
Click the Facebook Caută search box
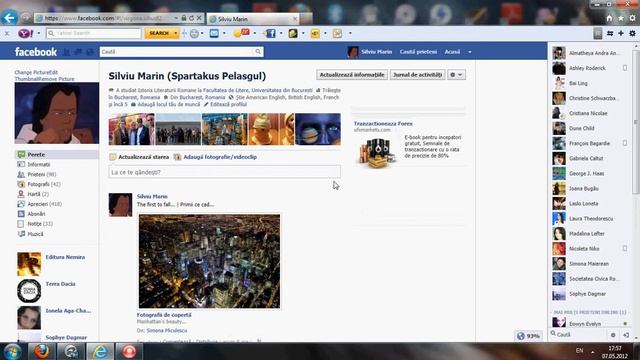click(x=176, y=52)
